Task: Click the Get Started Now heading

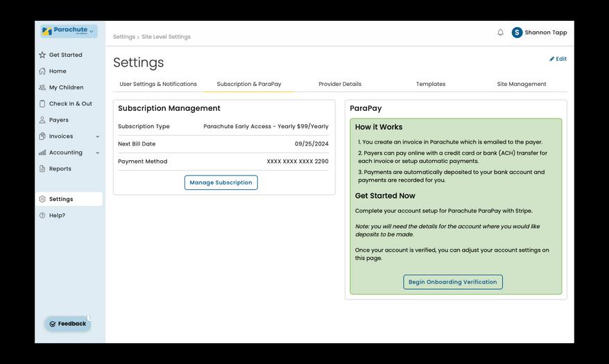Action: 385,196
